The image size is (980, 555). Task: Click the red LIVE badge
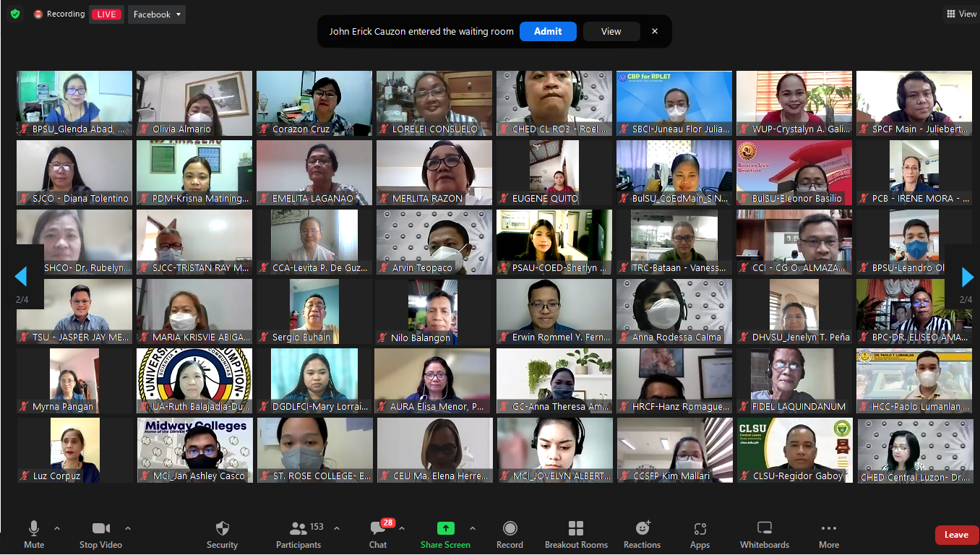(x=106, y=14)
